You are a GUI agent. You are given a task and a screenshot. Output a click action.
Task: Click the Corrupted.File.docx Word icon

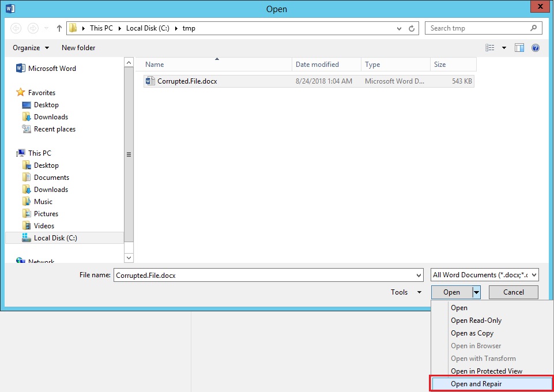click(150, 81)
